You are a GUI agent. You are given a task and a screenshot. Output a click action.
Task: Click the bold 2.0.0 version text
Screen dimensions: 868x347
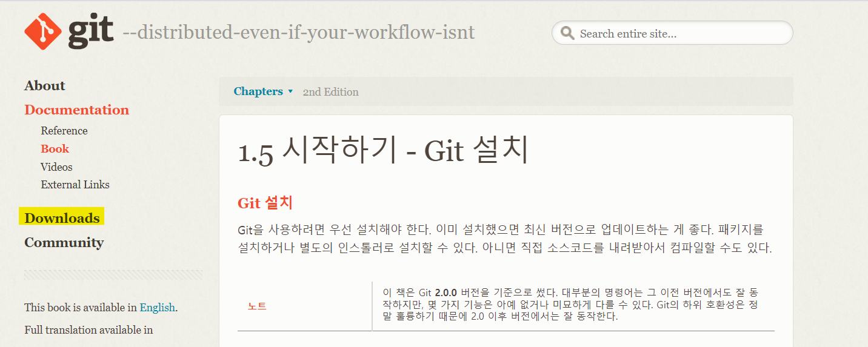click(447, 292)
